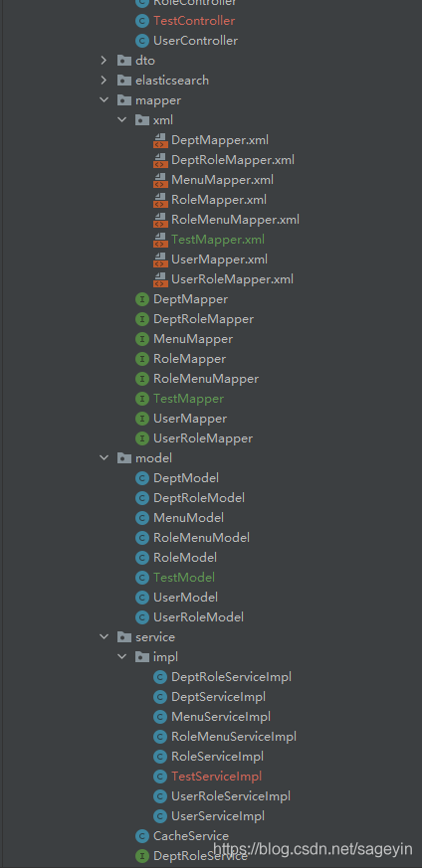This screenshot has width=422, height=868.
Task: Select TestMapper.xml in the tree
Action: [x=218, y=240]
